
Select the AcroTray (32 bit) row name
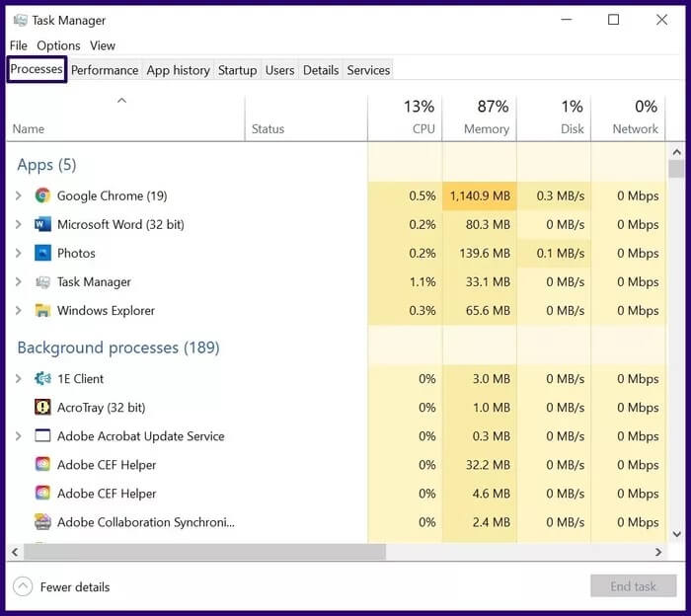(102, 407)
